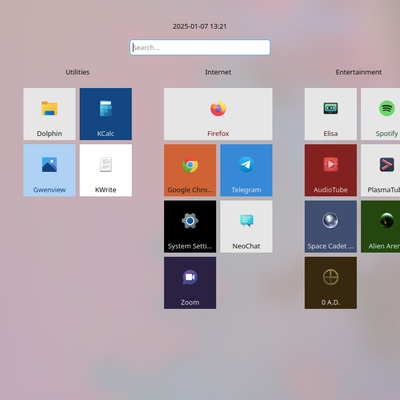Select the Utilities category header
This screenshot has height=400, width=400.
[x=77, y=72]
